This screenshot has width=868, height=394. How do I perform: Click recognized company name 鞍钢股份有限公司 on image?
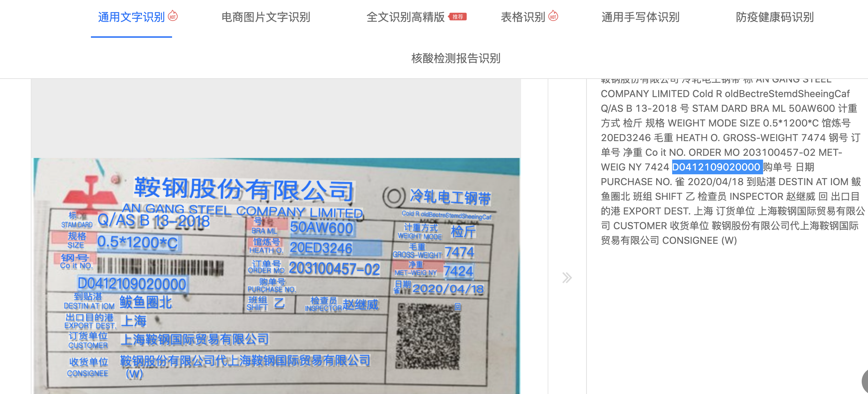(244, 189)
